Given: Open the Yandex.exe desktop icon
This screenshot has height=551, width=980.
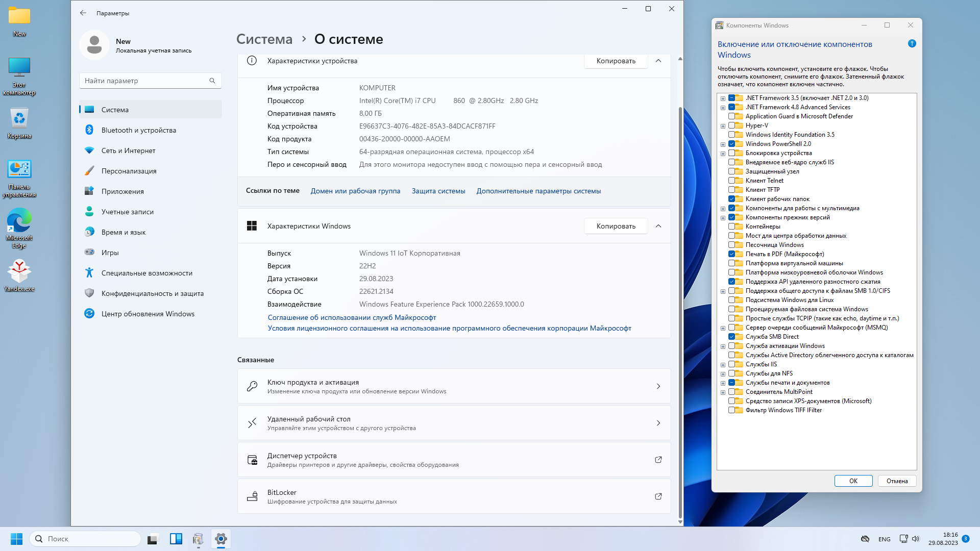Looking at the screenshot, I should [19, 271].
